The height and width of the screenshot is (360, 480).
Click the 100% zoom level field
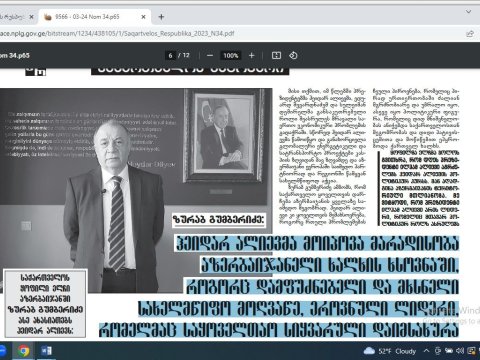coord(231,55)
